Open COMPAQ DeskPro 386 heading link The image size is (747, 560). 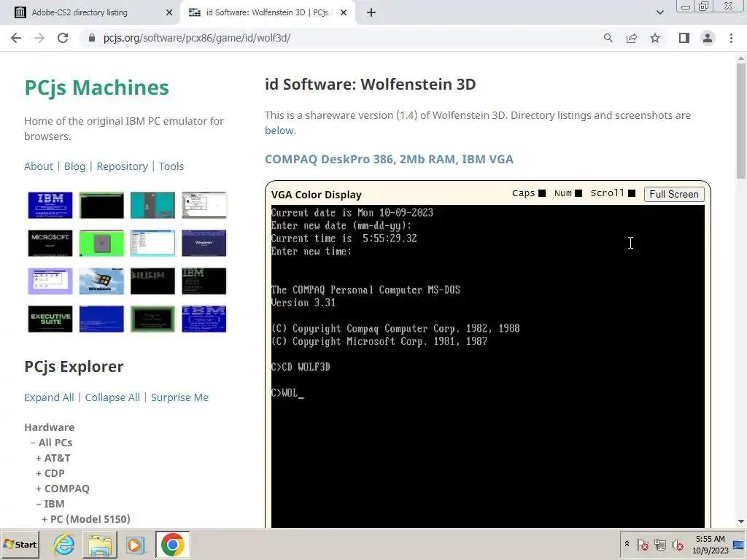tap(389, 159)
